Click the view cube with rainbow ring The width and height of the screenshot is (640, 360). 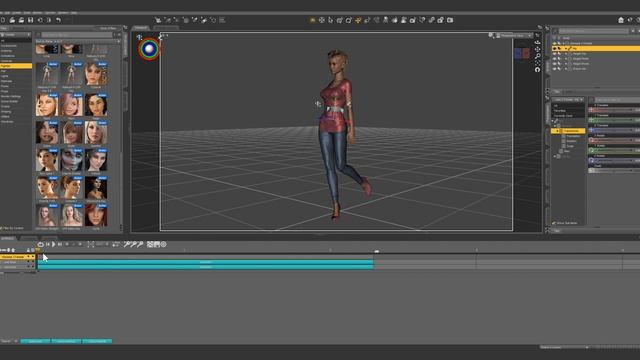click(149, 49)
